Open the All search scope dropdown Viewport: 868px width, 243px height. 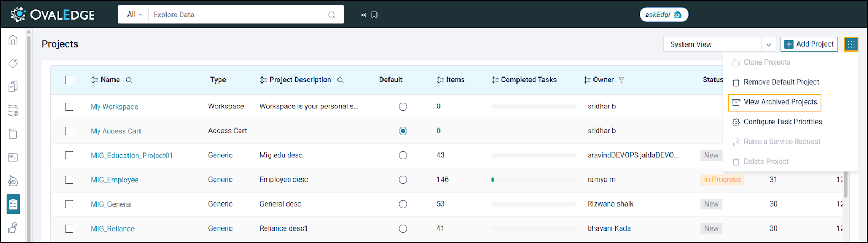click(135, 15)
